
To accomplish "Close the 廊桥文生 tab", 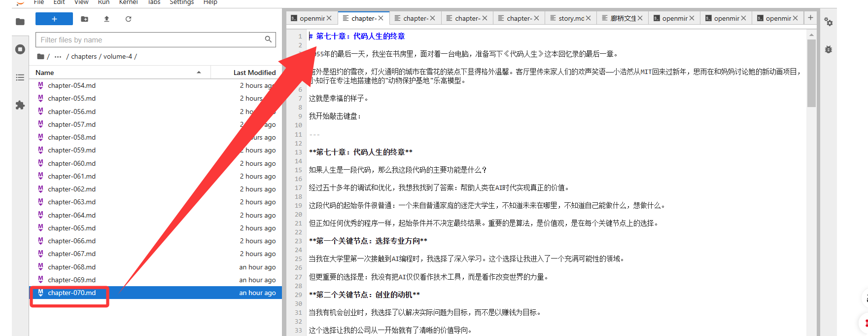I will click(x=640, y=18).
